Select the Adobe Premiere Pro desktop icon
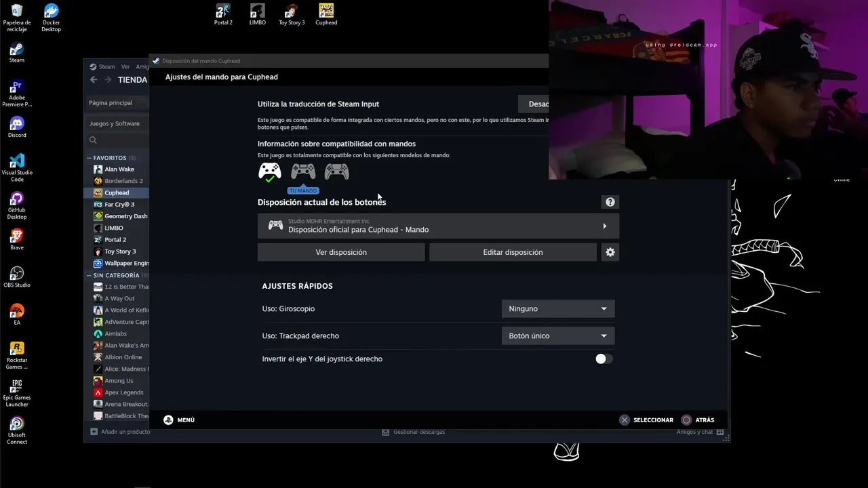 [17, 94]
